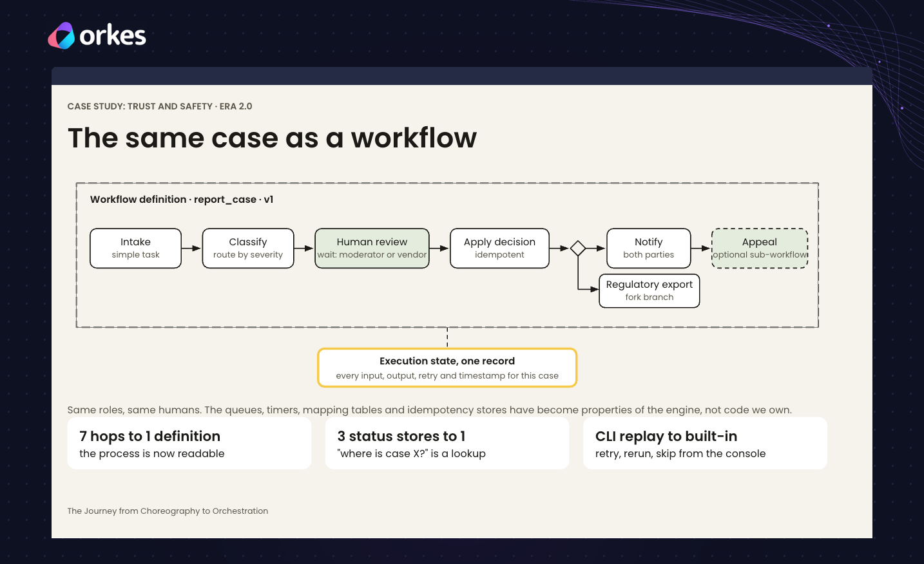The width and height of the screenshot is (924, 564).
Task: Click footer 'The Journey from Choreography to Orchestration'
Action: (x=168, y=511)
